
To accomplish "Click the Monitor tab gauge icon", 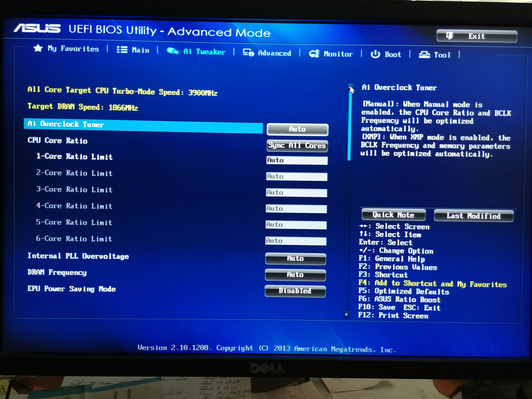I will pos(314,53).
